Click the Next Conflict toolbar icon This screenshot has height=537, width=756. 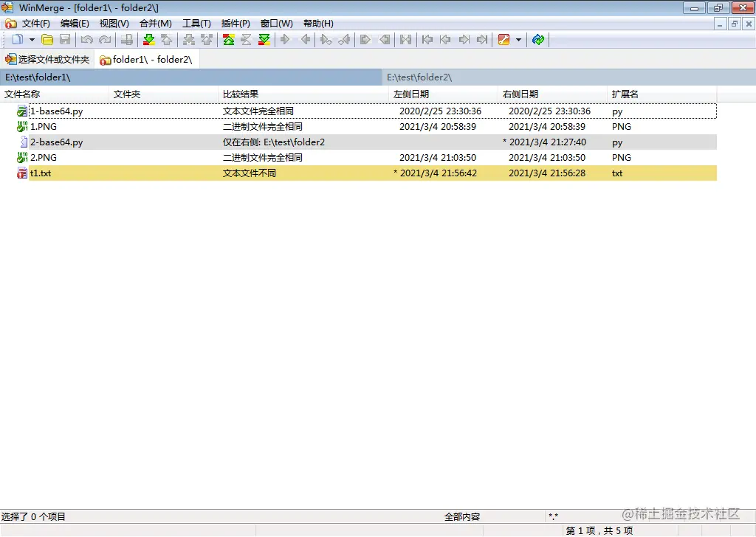(189, 40)
